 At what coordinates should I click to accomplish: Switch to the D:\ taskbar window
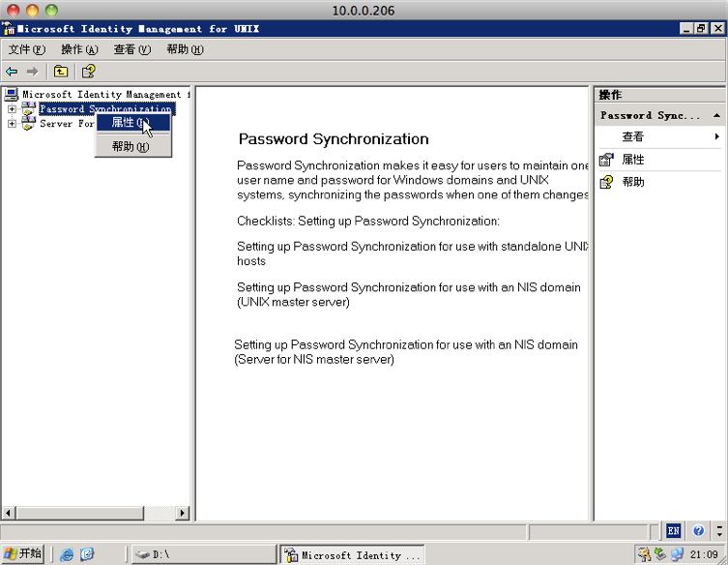(x=204, y=554)
